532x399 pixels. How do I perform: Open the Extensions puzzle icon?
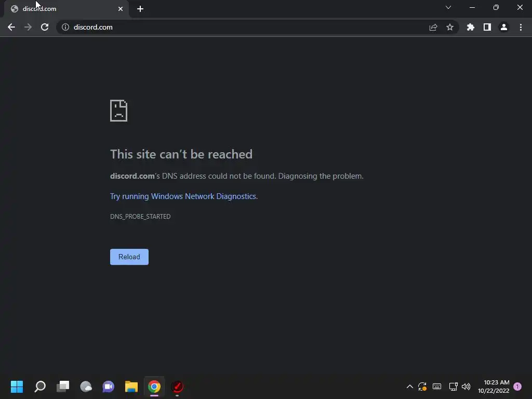coord(471,27)
